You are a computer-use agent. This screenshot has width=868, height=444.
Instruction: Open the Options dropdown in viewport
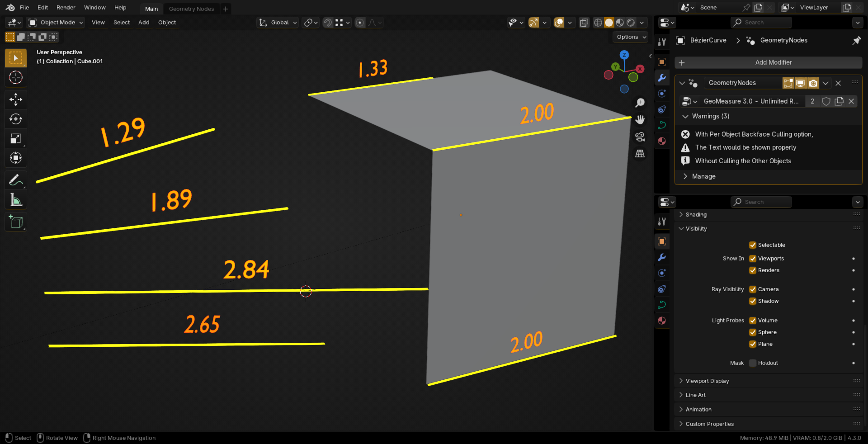pos(631,37)
